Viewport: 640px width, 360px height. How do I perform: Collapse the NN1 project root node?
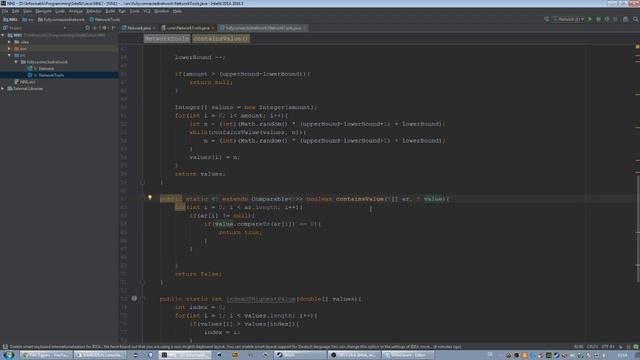click(x=3, y=36)
